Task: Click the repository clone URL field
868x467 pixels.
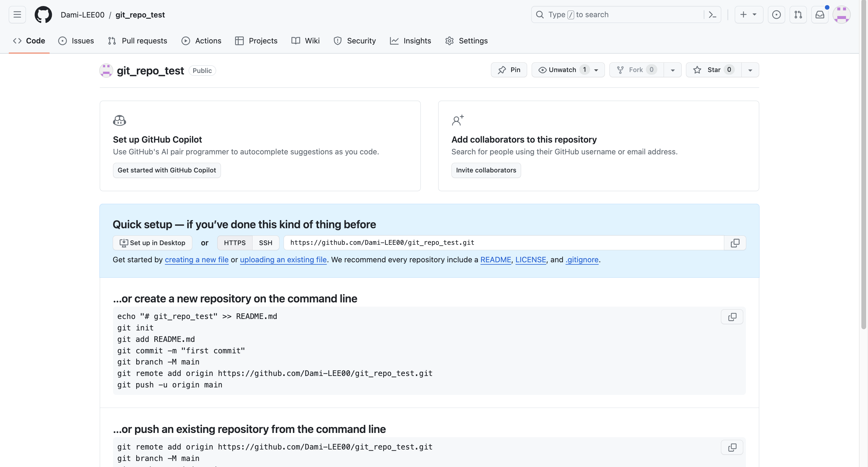Action: click(503, 243)
